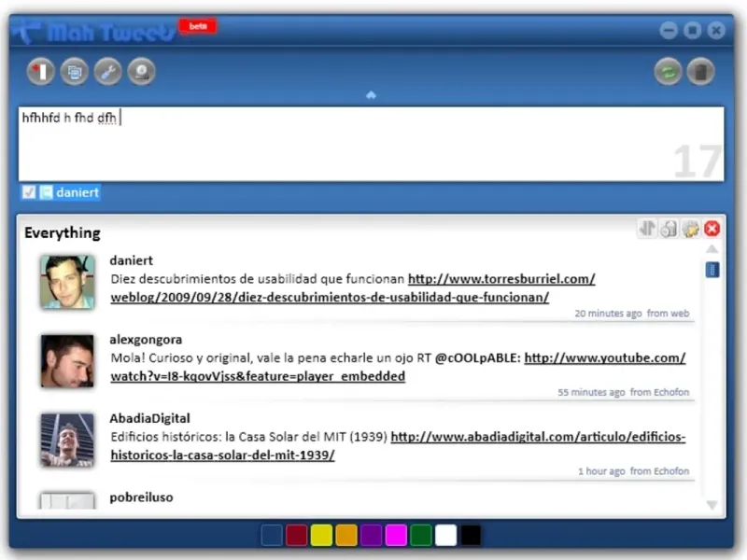Collapse the tweet box with the up arrow
747x560 pixels.
(371, 95)
